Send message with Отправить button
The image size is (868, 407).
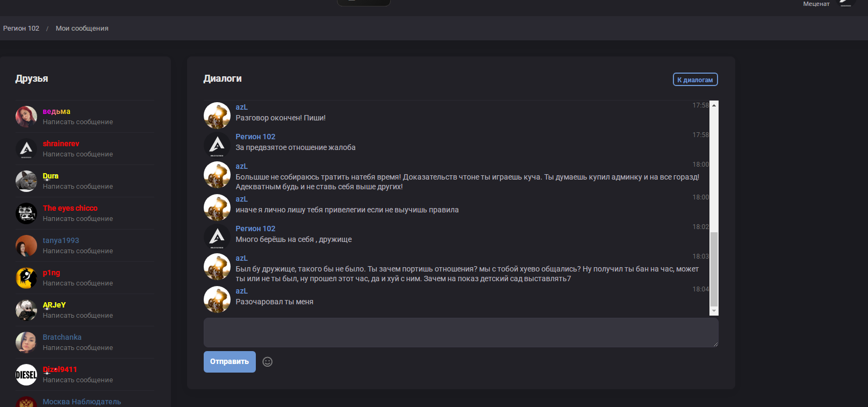[229, 362]
